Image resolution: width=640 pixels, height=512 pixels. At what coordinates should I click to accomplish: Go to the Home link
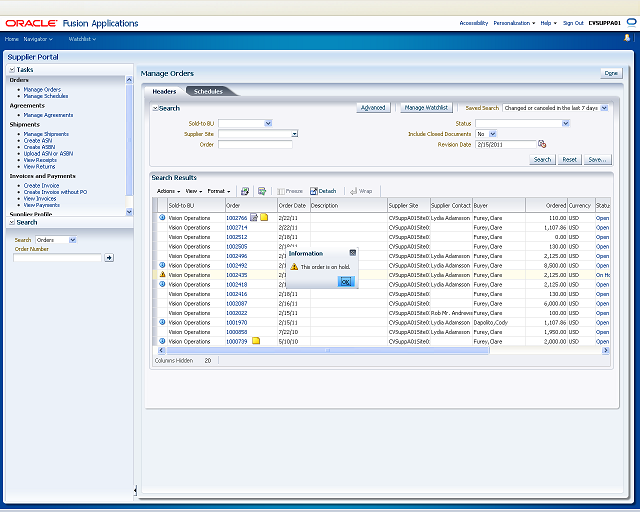pos(11,39)
